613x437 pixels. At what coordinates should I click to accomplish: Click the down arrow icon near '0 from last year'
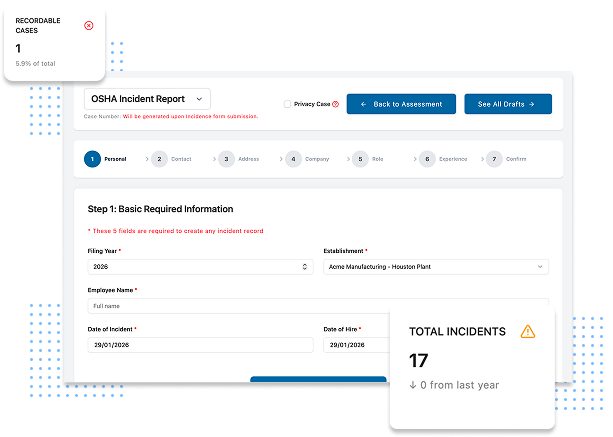(414, 385)
